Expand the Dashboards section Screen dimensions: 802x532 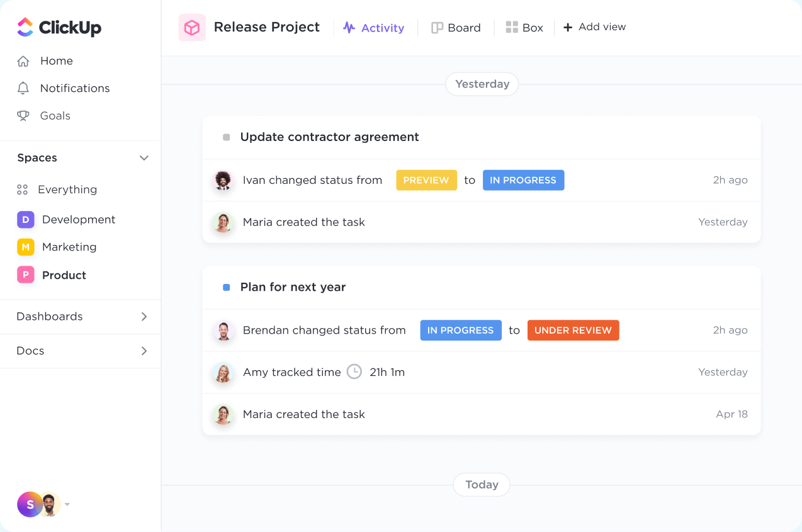(144, 317)
